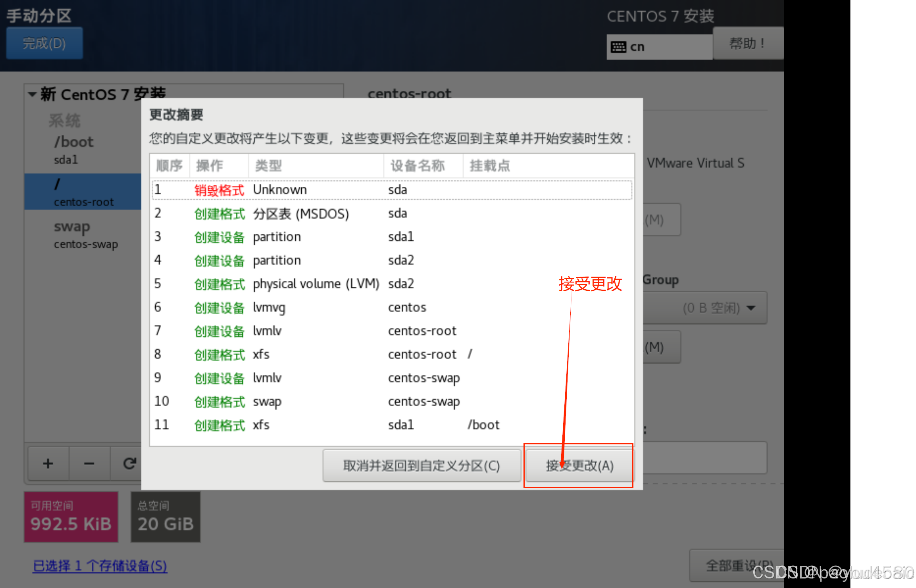The image size is (916, 588).
Task: Click the 类型 column header
Action: (x=269, y=166)
